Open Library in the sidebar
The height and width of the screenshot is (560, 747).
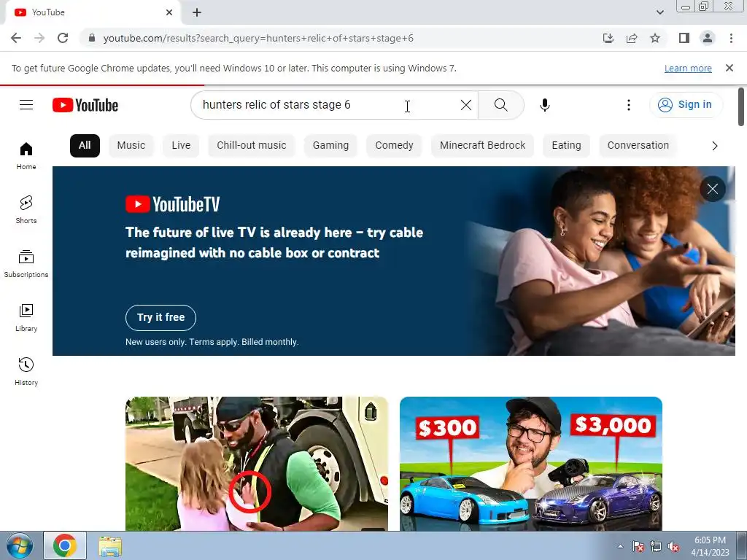tap(26, 318)
